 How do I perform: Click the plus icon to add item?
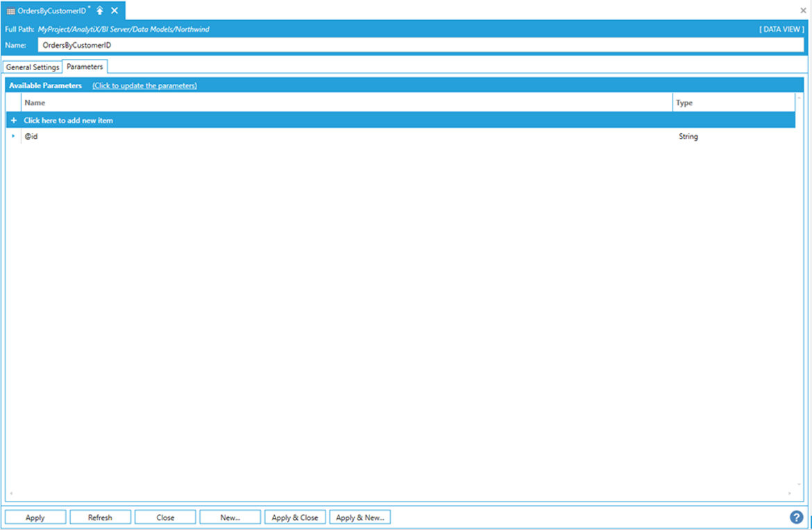[14, 121]
